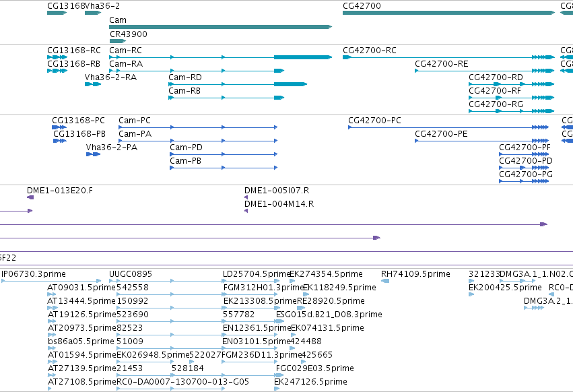Select the CG42700-PF protein label

click(x=525, y=148)
